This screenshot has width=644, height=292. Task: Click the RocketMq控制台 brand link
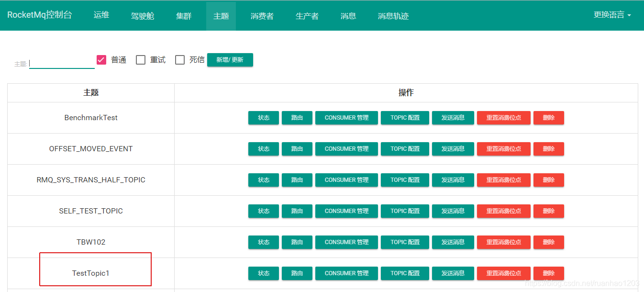coord(40,15)
